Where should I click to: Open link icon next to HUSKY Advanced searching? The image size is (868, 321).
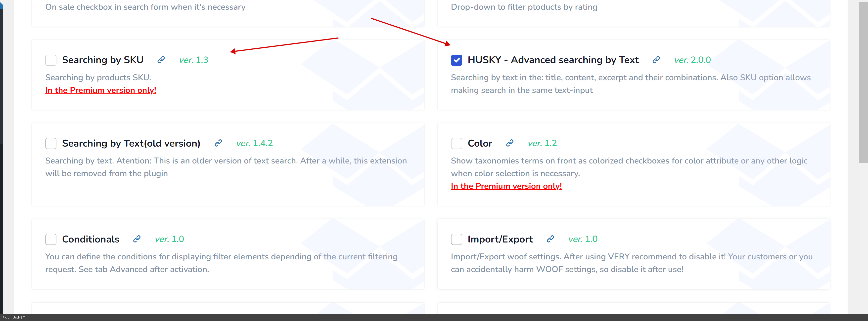[656, 60]
